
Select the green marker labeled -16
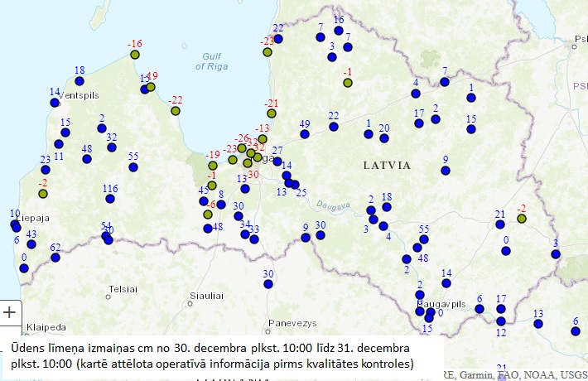click(x=135, y=55)
